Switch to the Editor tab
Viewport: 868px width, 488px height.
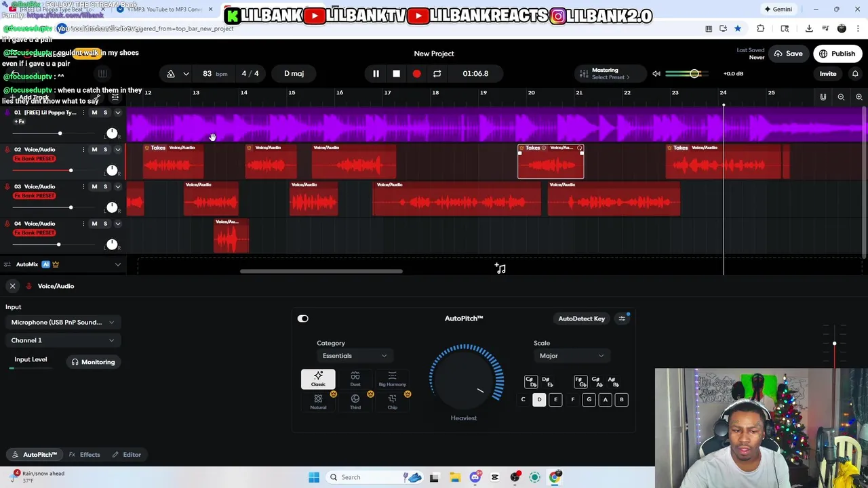[x=127, y=455]
